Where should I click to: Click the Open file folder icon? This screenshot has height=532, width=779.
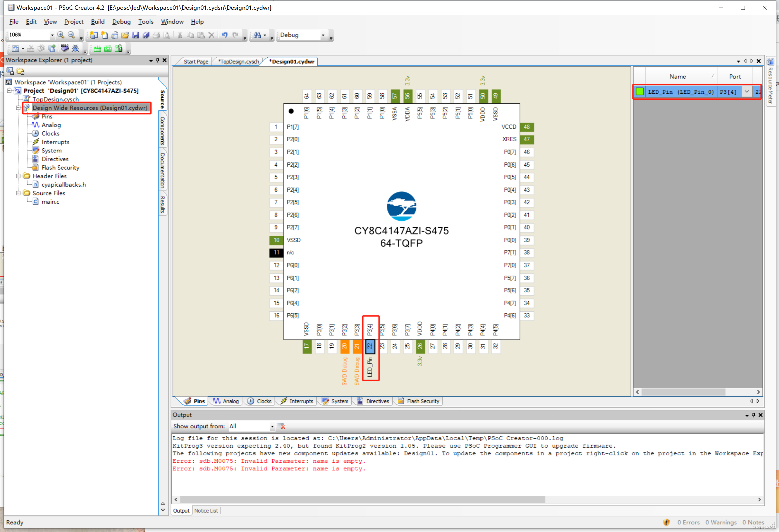125,35
